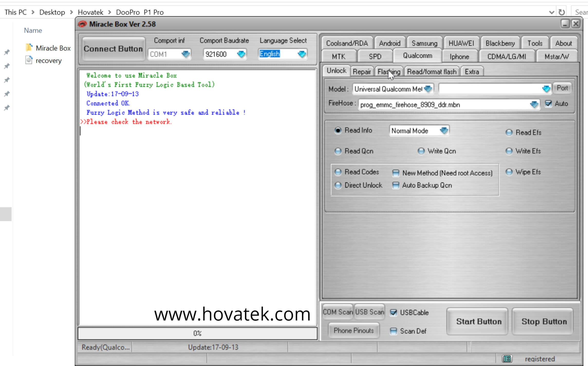Open the Flashing sub-tab

(x=389, y=72)
